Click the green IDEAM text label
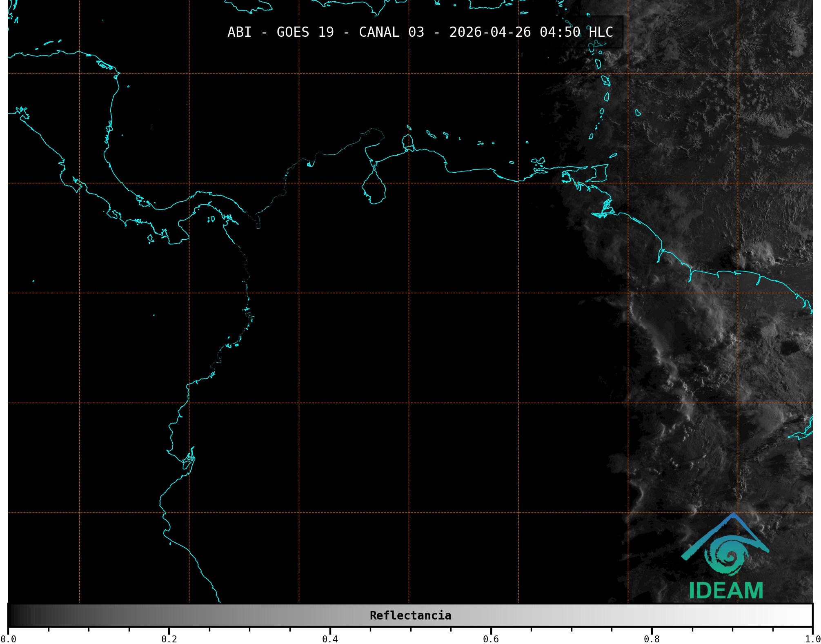Image resolution: width=821 pixels, height=644 pixels. (x=726, y=591)
